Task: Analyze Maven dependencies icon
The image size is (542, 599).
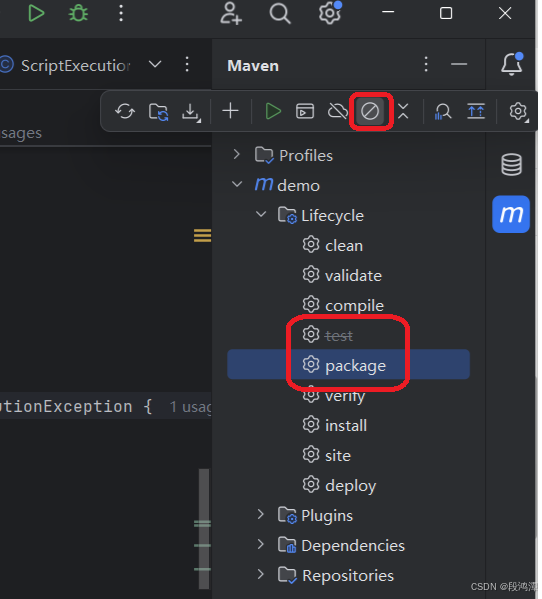Action: click(443, 112)
